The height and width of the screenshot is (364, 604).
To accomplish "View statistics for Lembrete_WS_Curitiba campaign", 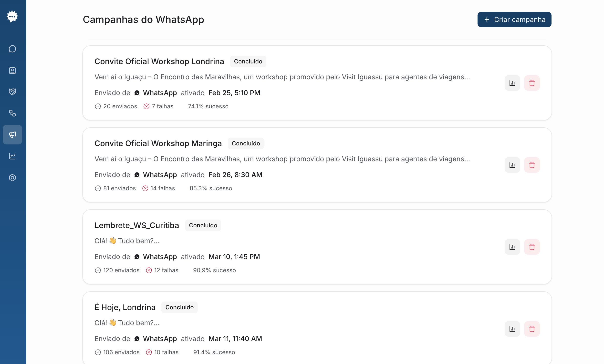I will tap(512, 247).
